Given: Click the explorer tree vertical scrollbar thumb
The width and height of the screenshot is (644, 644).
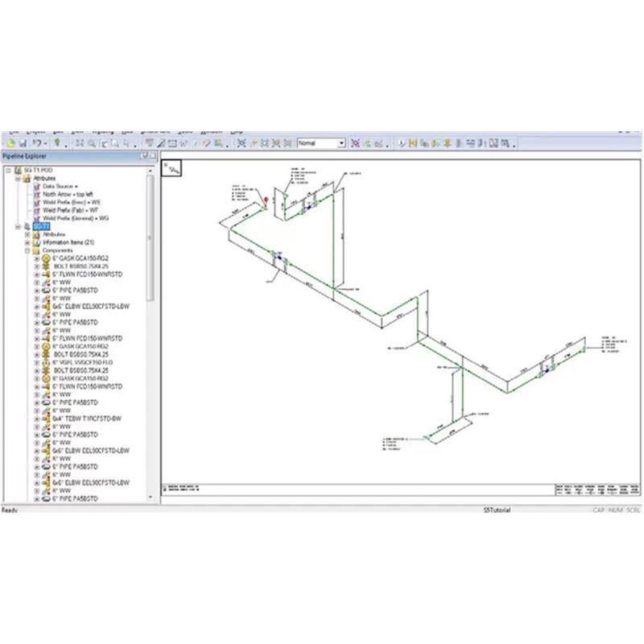Looking at the screenshot, I should click(x=151, y=238).
